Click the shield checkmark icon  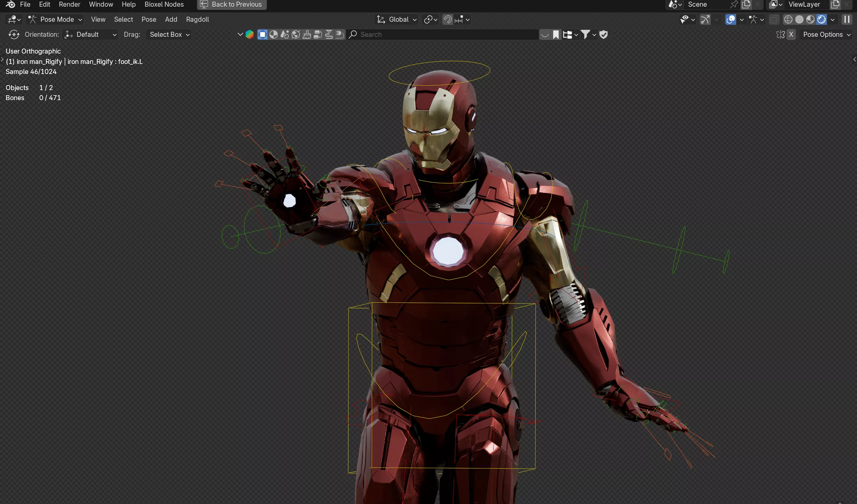[603, 34]
